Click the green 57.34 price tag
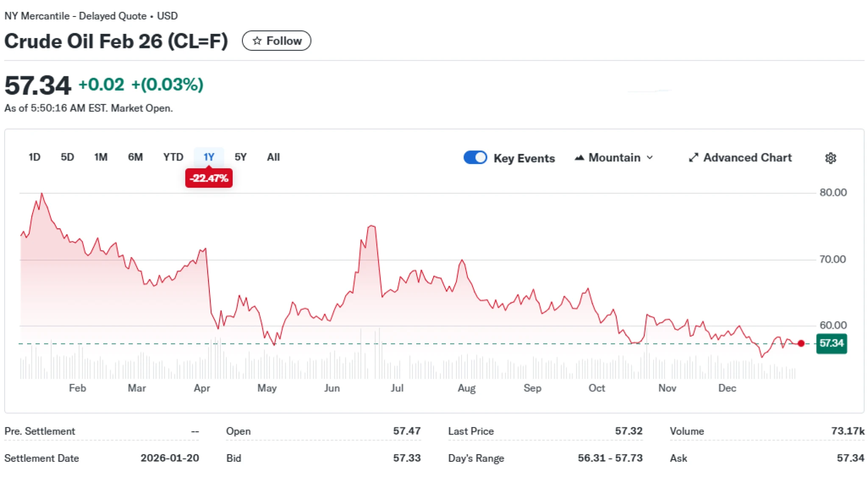 831,343
